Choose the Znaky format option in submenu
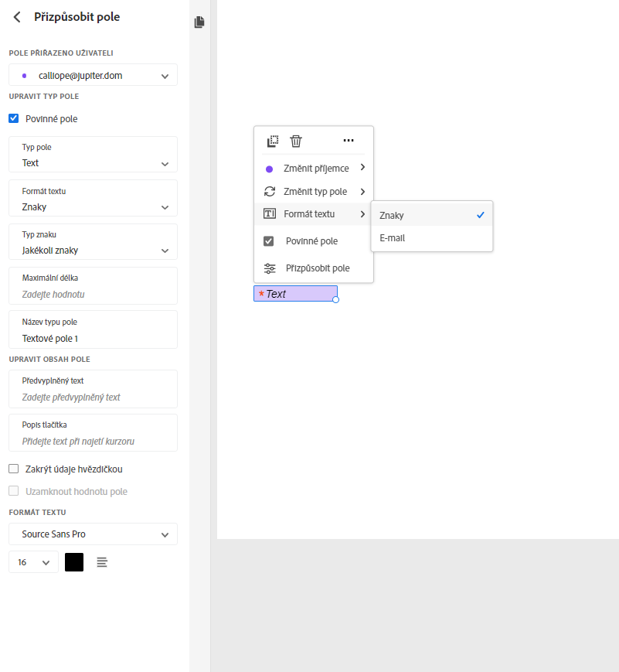This screenshot has height=672, width=619. pyautogui.click(x=392, y=216)
